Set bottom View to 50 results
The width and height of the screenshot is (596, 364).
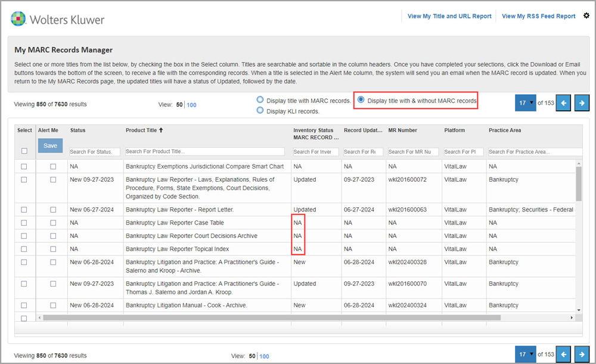252,356
